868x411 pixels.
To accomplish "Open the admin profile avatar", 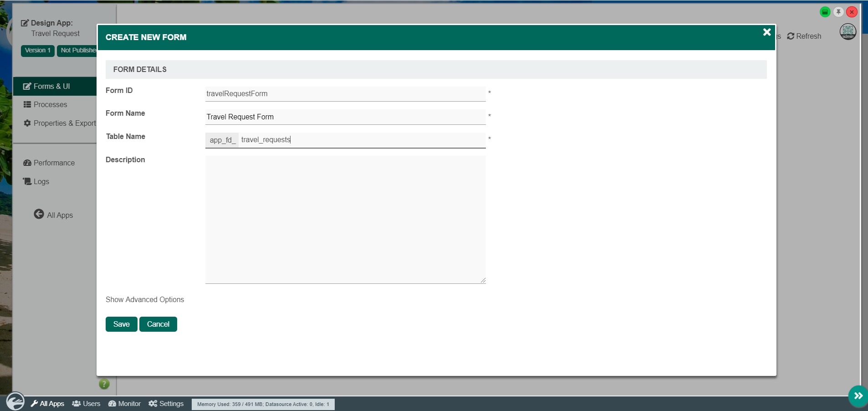I will [x=847, y=31].
